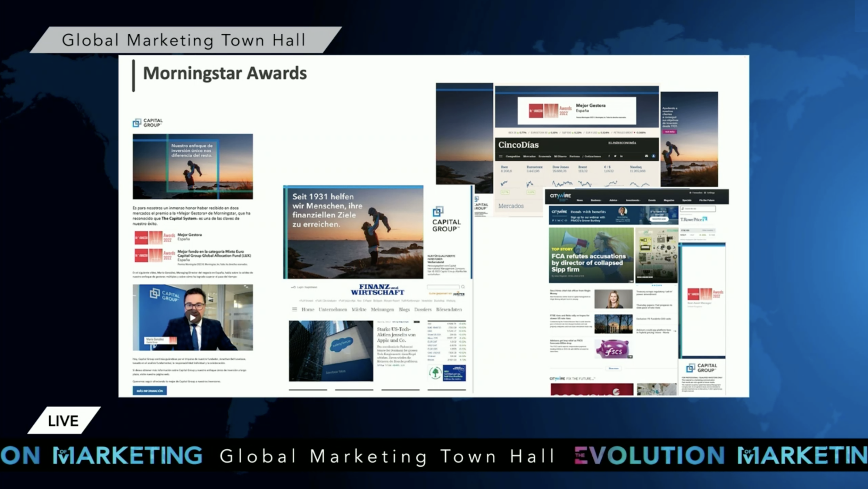Open the Märkte section
868x489 pixels.
click(359, 309)
